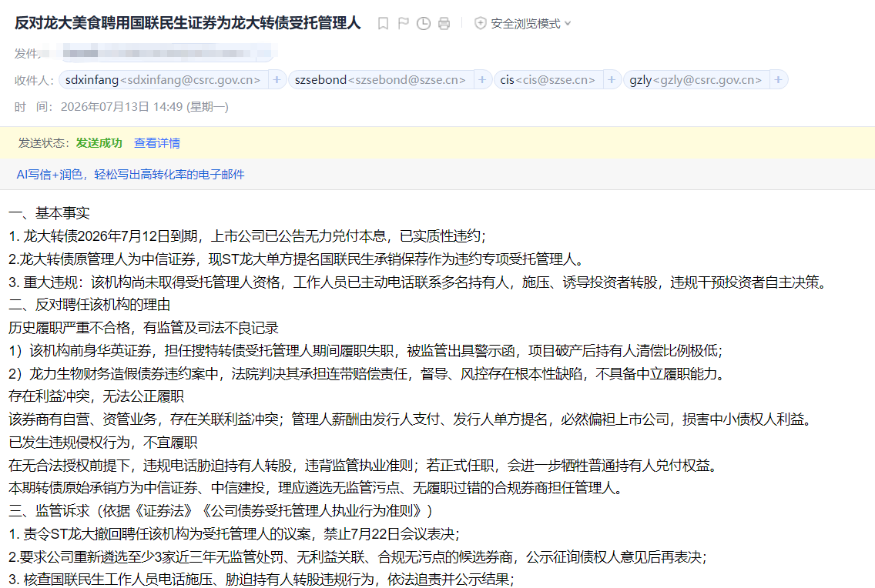
Task: Open the 安全浏览模式 dropdown
Action: (530, 23)
